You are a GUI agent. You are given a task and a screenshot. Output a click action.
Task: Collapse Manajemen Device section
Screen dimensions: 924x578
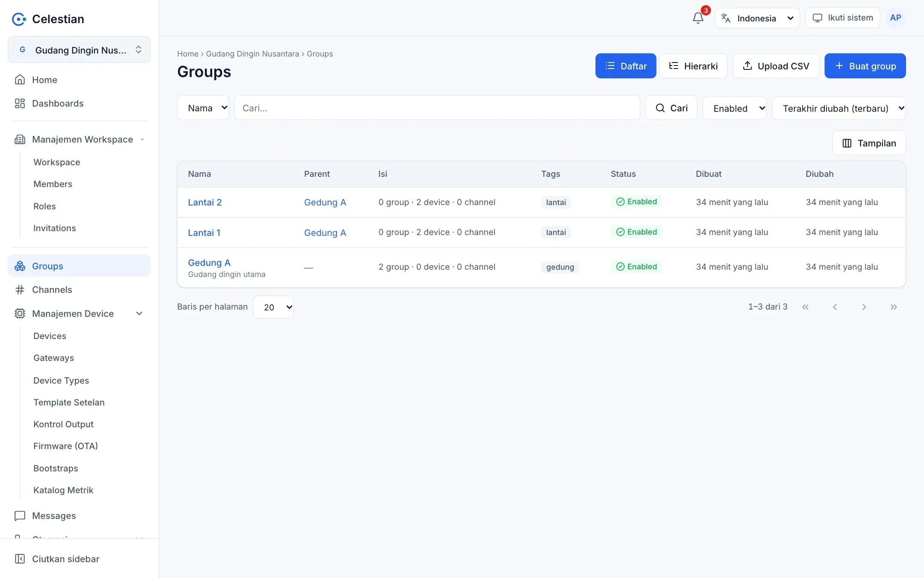click(79, 313)
